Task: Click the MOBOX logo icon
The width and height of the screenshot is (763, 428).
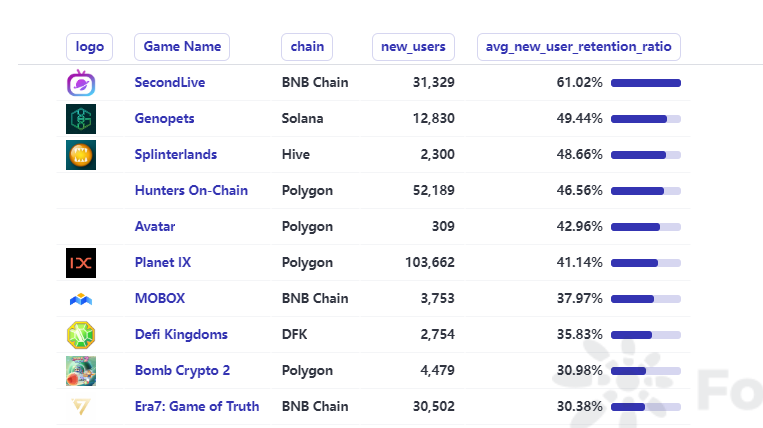Action: point(80,299)
